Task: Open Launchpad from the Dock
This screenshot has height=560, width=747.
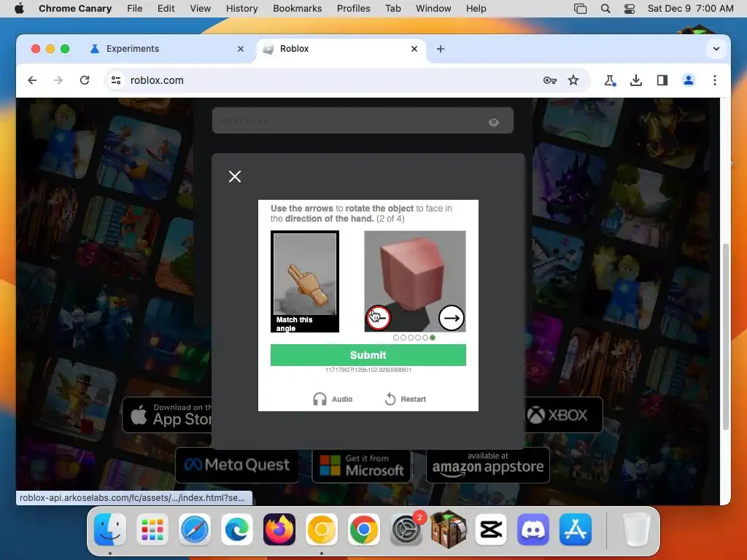Action: (x=152, y=529)
